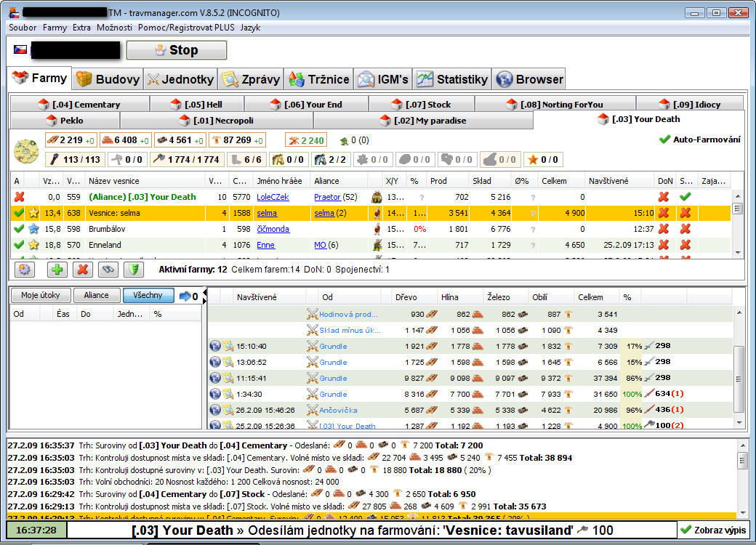The height and width of the screenshot is (545, 756).
Task: Open alliance link Praetor
Action: (x=327, y=197)
